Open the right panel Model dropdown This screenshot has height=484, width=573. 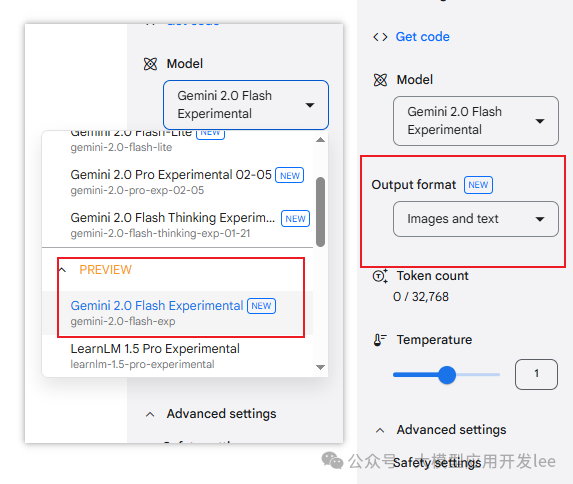coord(476,121)
